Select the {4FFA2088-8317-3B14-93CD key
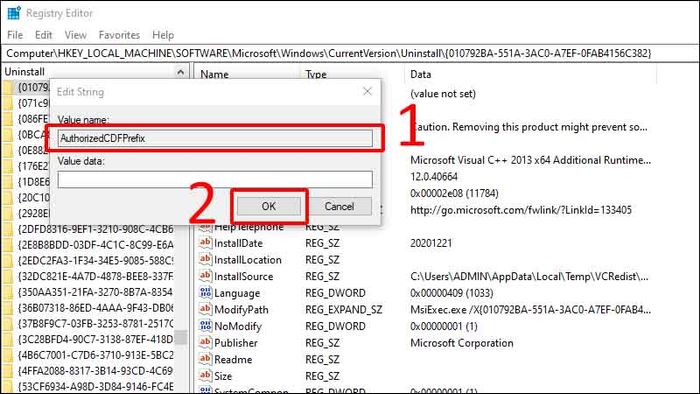 coord(96,370)
